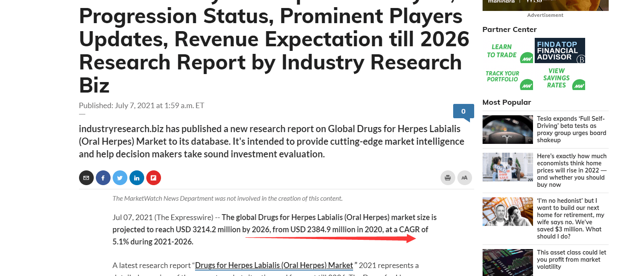Share article on Flipboard
This screenshot has width=644, height=276.
pyautogui.click(x=153, y=178)
